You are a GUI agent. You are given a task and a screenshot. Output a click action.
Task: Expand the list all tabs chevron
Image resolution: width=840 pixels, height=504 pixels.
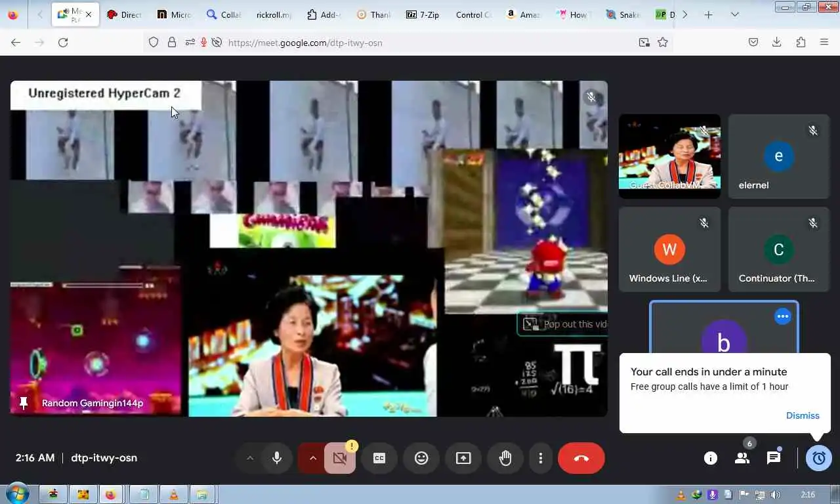735,14
